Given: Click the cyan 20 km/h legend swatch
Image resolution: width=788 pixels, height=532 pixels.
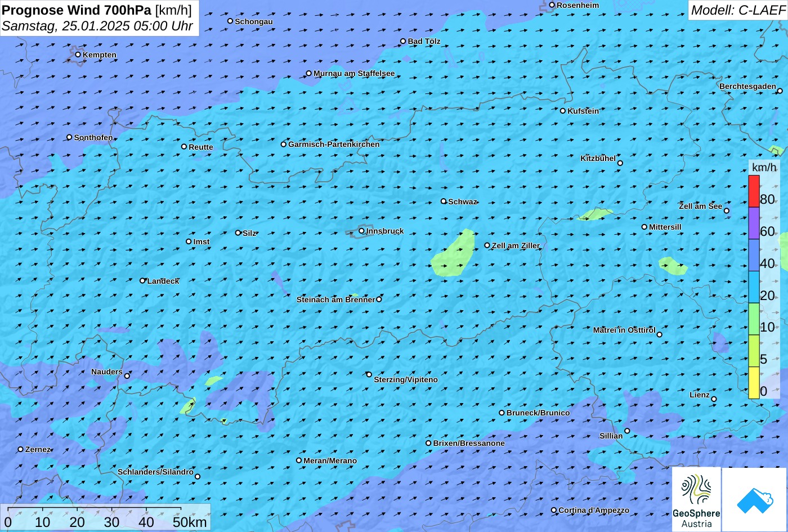Looking at the screenshot, I should [754, 287].
